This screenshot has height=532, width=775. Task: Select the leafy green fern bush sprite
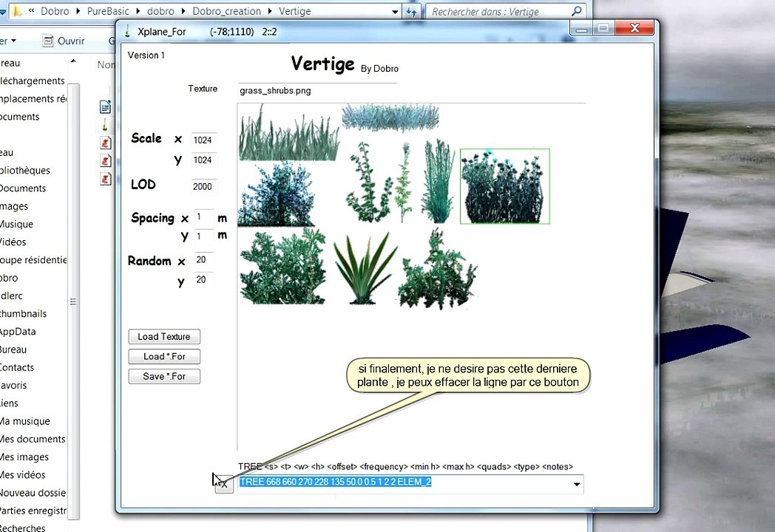(283, 266)
